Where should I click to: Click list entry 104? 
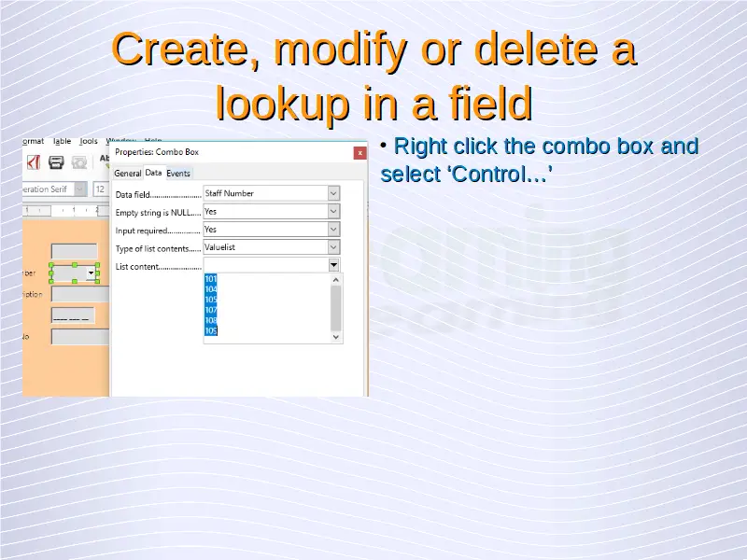click(x=211, y=289)
